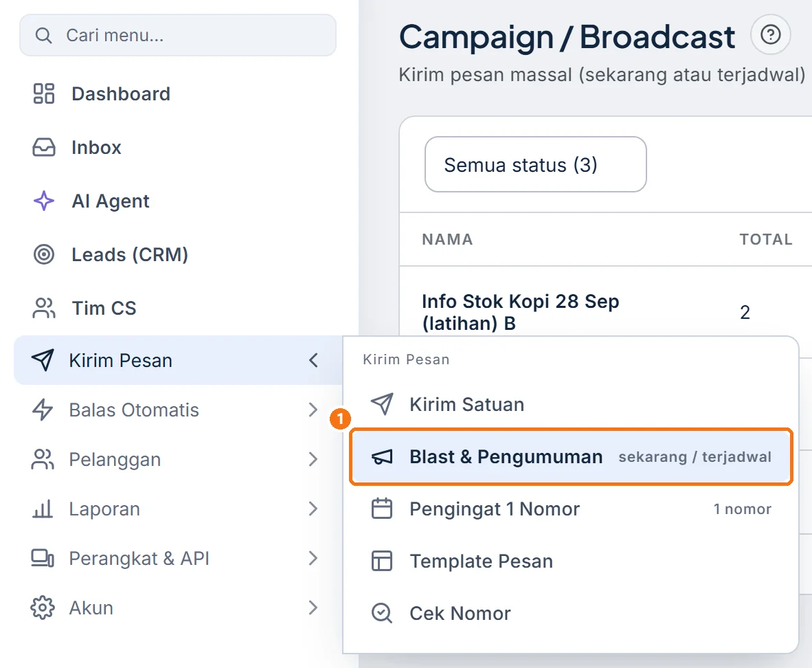This screenshot has height=668, width=812.
Task: Open the Semua status (3) filter dropdown
Action: pos(535,164)
